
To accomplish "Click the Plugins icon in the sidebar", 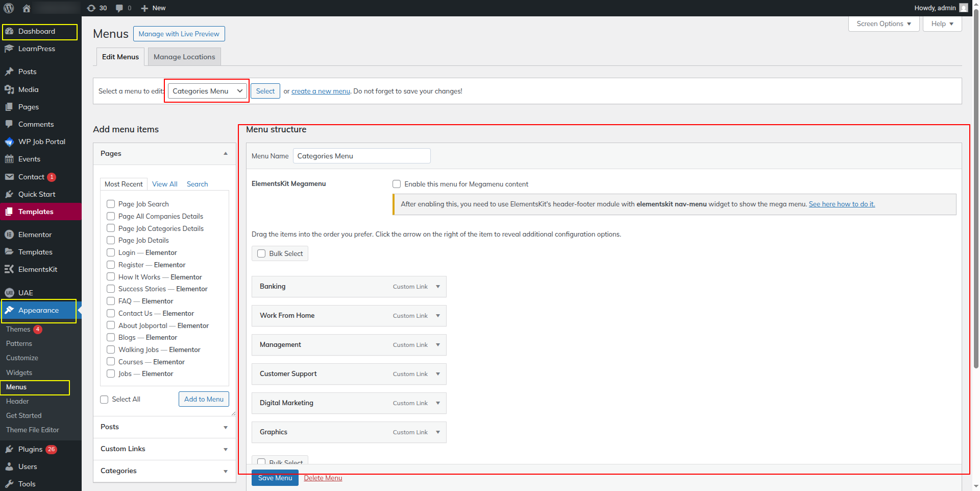I will [9, 449].
